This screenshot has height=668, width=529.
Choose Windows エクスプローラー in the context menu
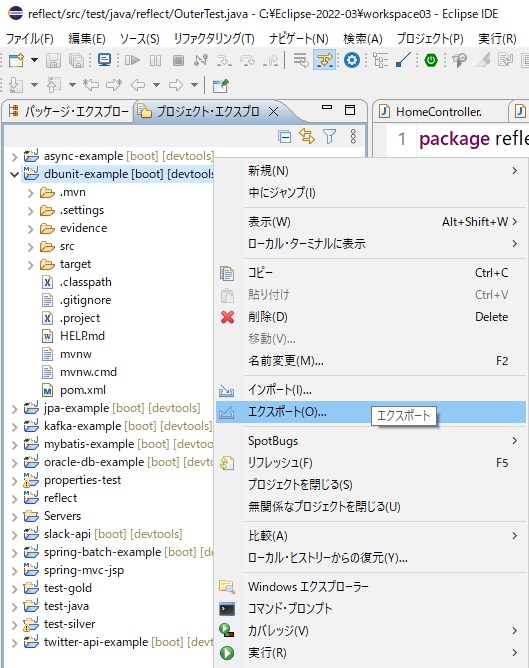tap(371, 587)
